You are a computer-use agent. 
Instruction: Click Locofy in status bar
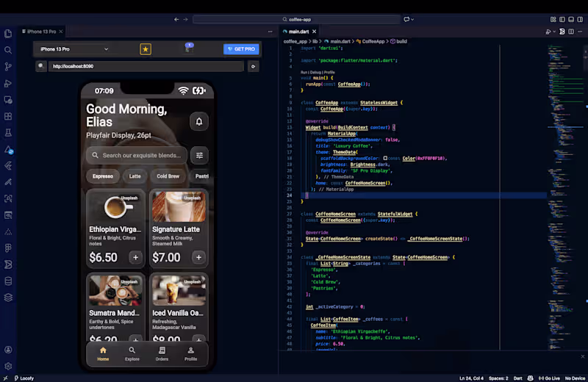pos(24,378)
